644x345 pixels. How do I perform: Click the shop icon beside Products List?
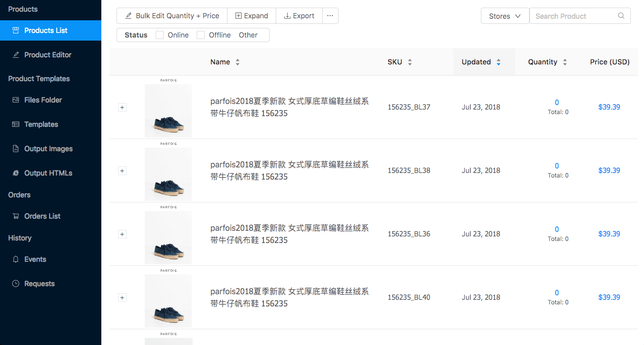[x=16, y=30]
